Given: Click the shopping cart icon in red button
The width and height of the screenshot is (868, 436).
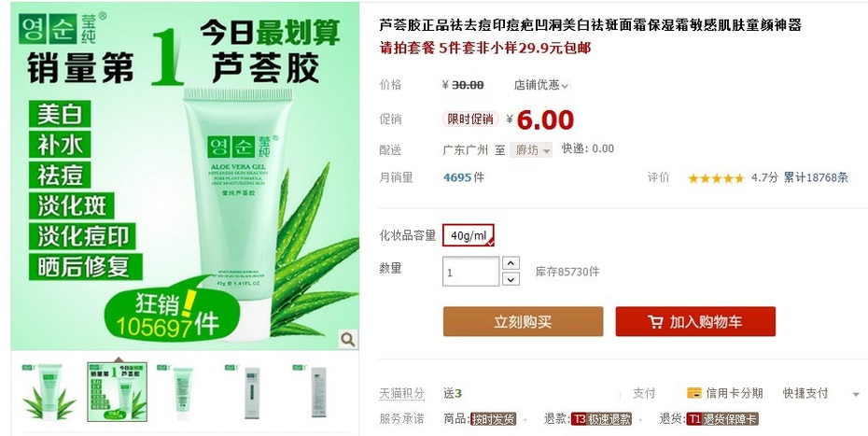Looking at the screenshot, I should tap(655, 322).
